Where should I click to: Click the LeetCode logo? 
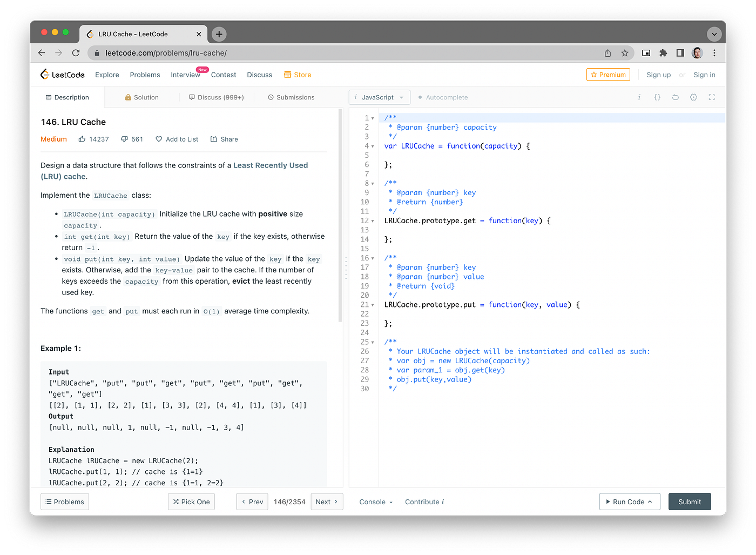(63, 75)
